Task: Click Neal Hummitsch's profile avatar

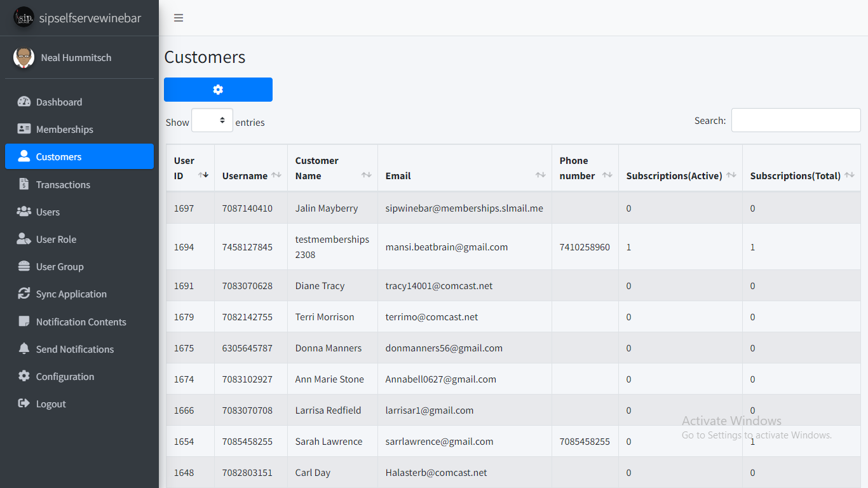Action: 24,58
